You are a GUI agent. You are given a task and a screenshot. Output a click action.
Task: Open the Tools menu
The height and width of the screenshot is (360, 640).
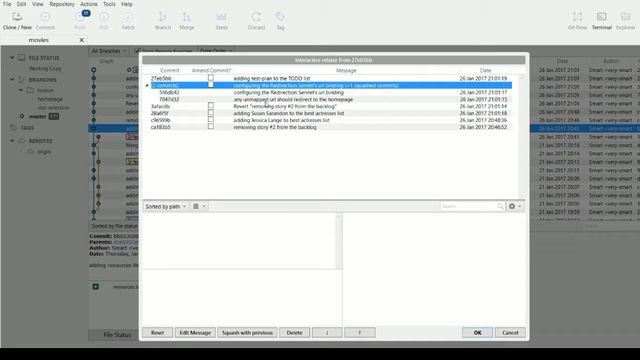pyautogui.click(x=109, y=4)
